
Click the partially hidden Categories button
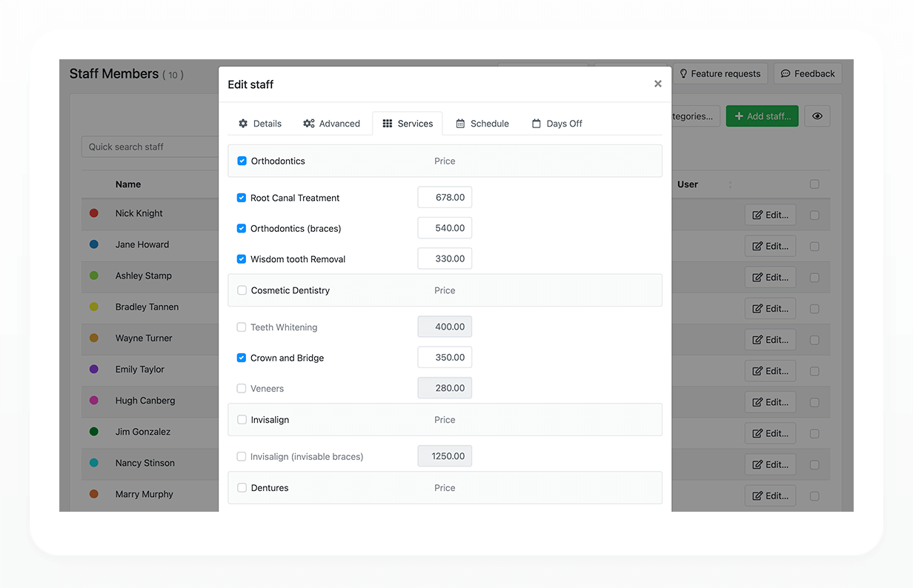[696, 116]
